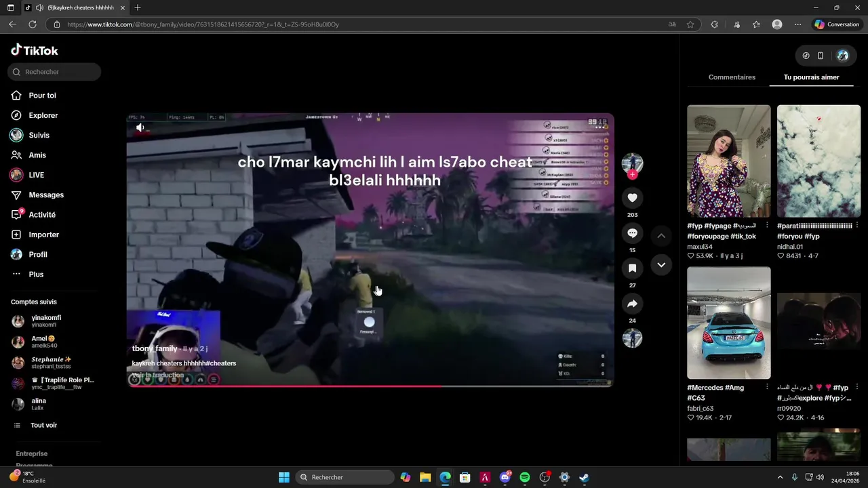Open comments via the speech bubble icon

632,233
